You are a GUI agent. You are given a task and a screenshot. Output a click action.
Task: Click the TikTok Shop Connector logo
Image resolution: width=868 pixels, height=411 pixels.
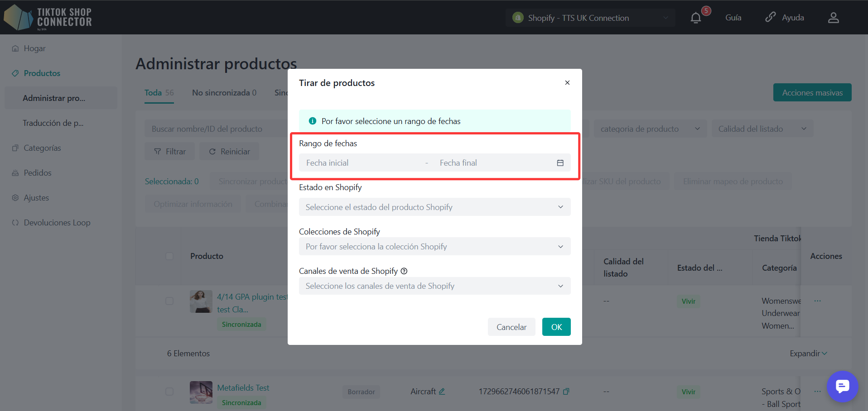pyautogui.click(x=48, y=17)
